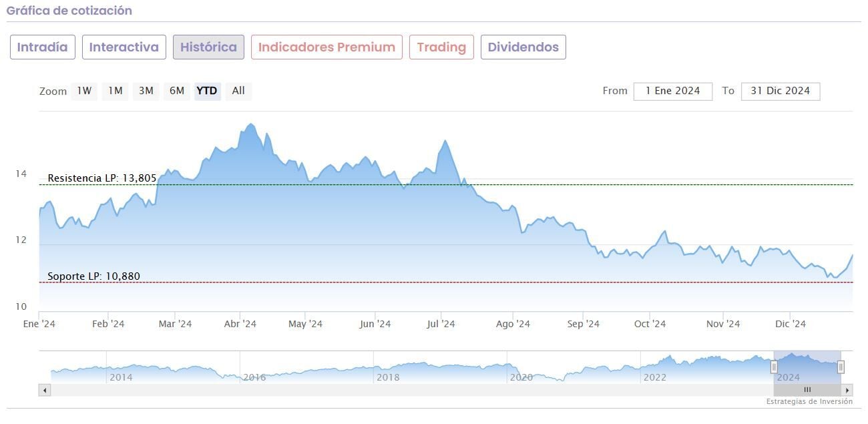Click the right range handle of the navigator
The height and width of the screenshot is (424, 868).
click(841, 367)
